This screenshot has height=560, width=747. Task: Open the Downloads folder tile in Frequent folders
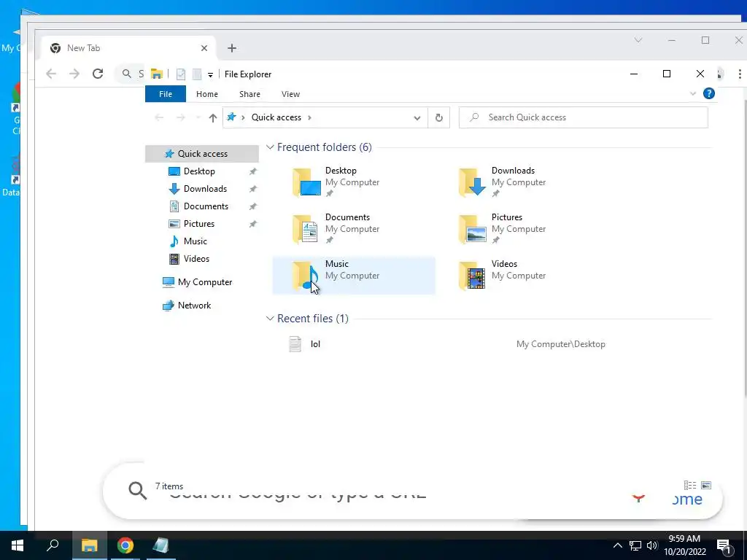tap(519, 182)
